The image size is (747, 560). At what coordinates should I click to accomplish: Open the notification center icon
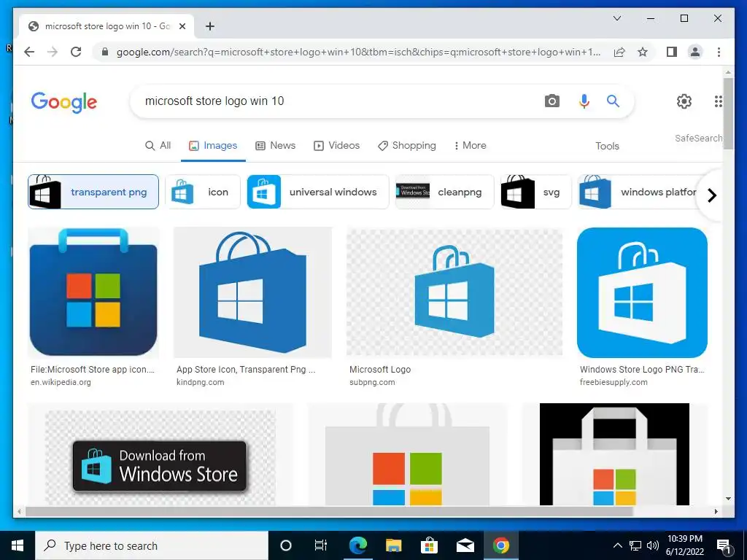724,546
